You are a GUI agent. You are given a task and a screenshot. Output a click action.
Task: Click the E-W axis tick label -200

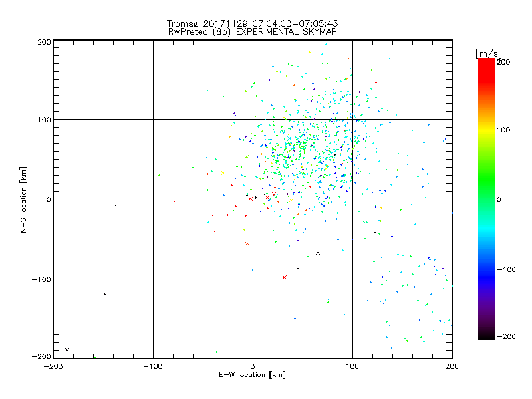pos(53,366)
